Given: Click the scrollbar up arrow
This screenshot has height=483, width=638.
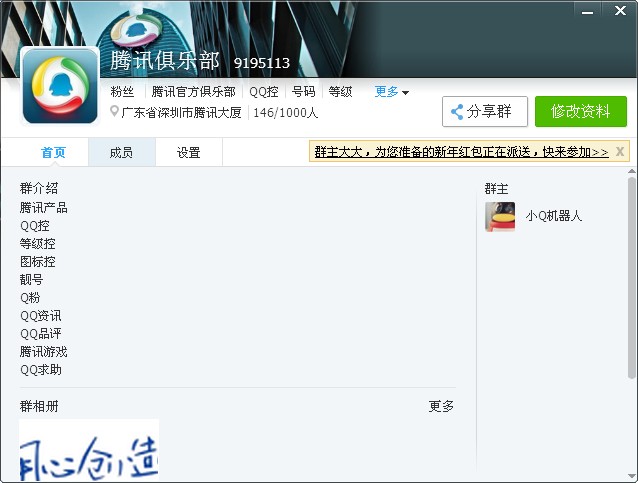Looking at the screenshot, I should coord(631,171).
